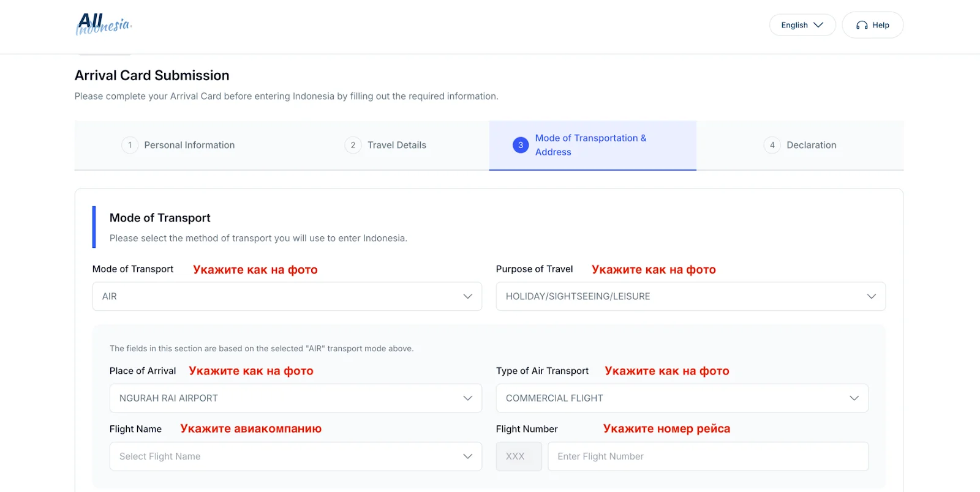Open the Declaration tab
Viewport: 980px width, 492px height.
pyautogui.click(x=811, y=145)
